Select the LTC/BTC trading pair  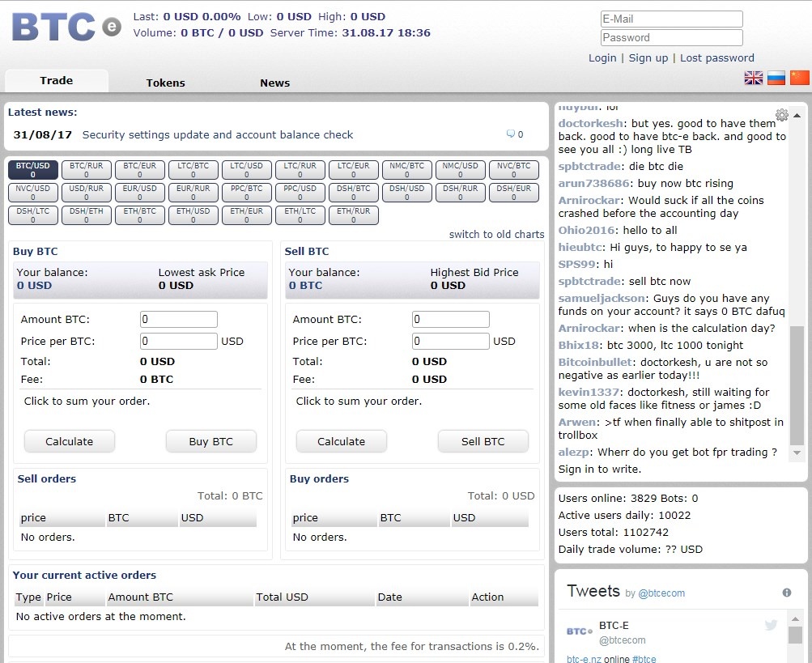point(193,170)
